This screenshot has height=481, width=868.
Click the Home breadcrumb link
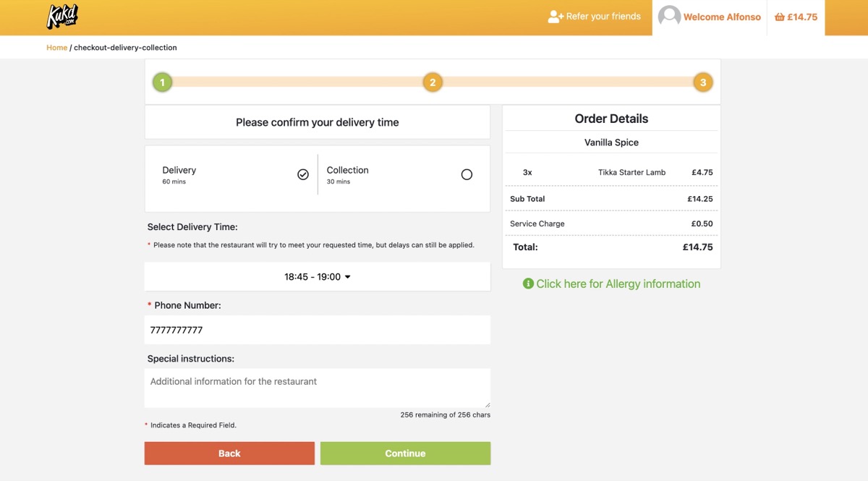click(x=56, y=47)
